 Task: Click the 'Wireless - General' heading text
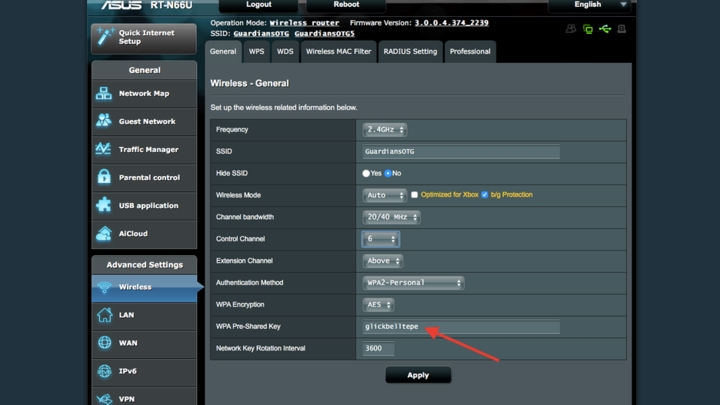[x=249, y=84]
